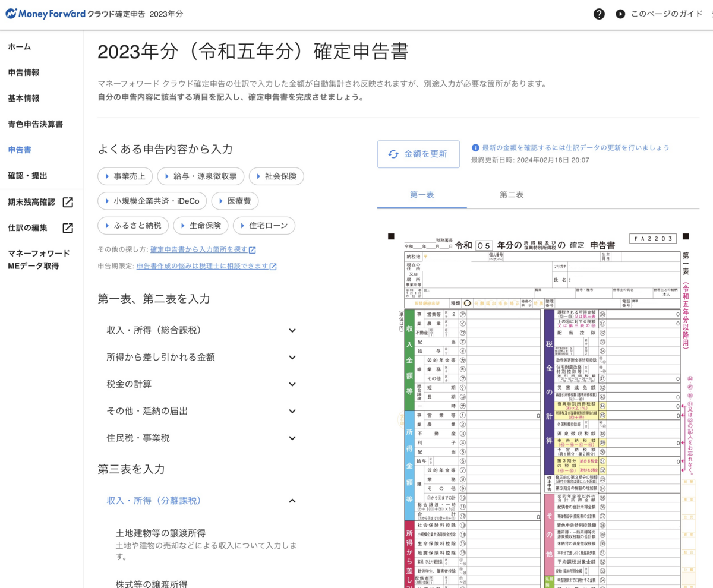Expand 収入・所得（総合課税） section

(x=201, y=330)
